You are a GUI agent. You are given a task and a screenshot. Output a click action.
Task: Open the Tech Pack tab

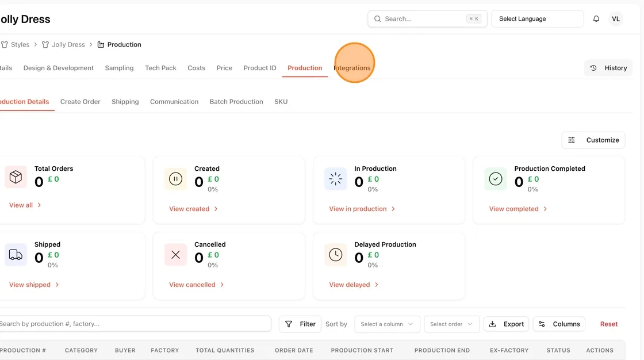point(160,68)
